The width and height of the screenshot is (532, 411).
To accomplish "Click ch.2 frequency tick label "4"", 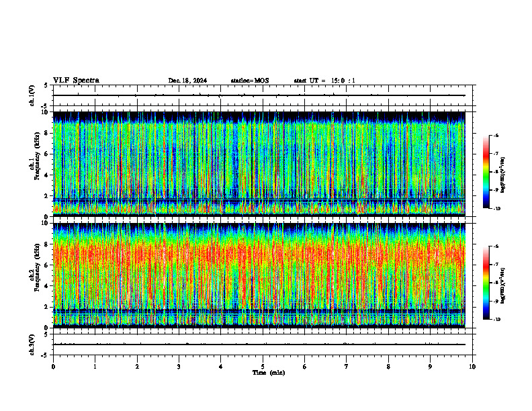I will (x=47, y=286).
